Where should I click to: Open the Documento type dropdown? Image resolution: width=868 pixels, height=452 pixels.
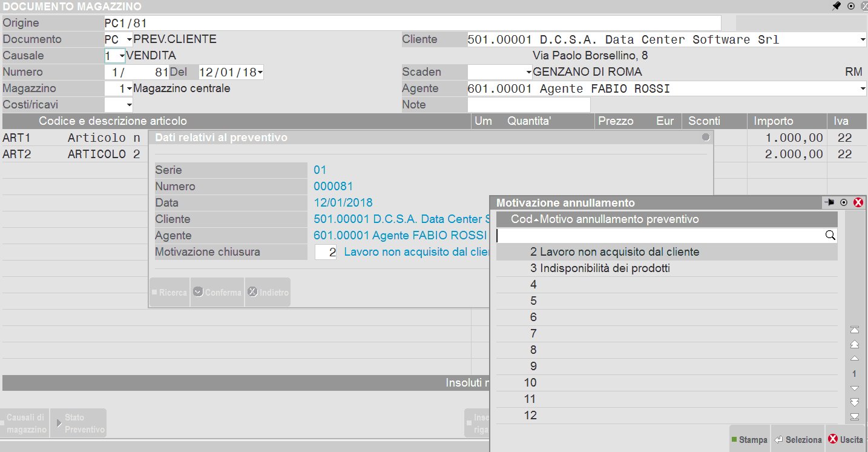pos(128,40)
